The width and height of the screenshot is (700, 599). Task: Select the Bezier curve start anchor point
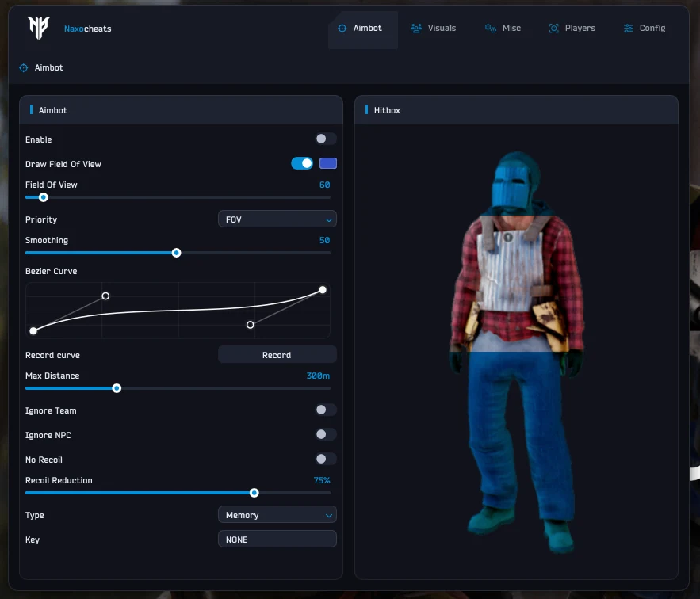click(x=33, y=330)
